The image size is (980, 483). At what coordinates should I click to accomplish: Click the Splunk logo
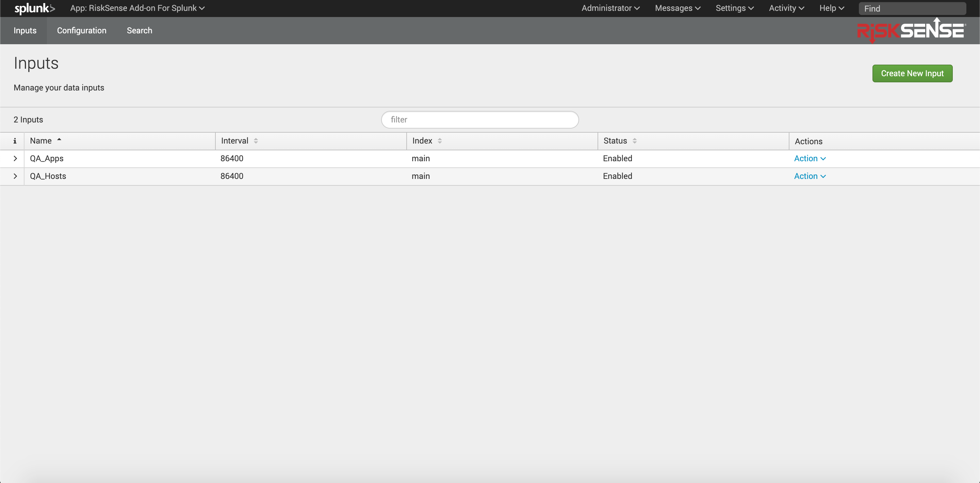(35, 9)
